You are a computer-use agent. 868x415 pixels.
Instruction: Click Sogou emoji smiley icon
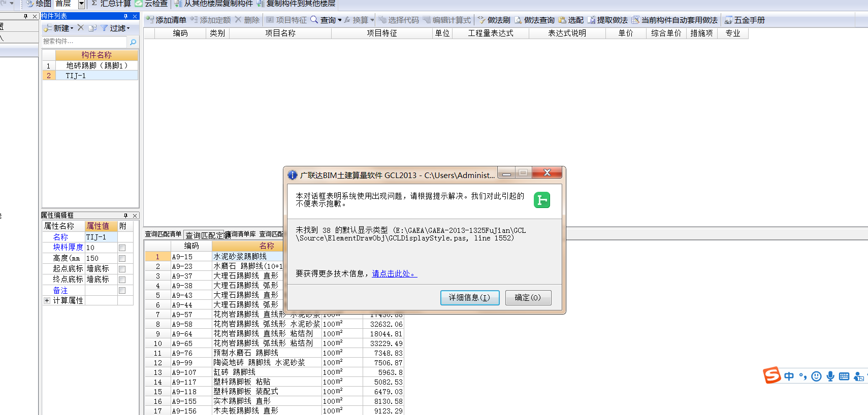[x=816, y=376]
